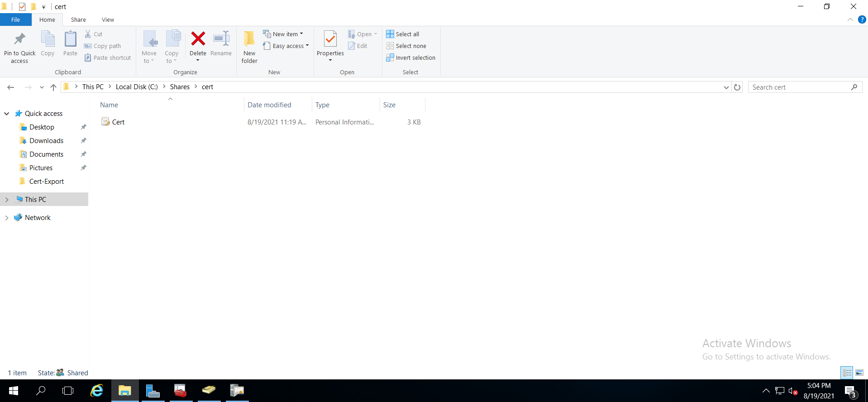Click the Edit button in ribbon

tap(358, 46)
